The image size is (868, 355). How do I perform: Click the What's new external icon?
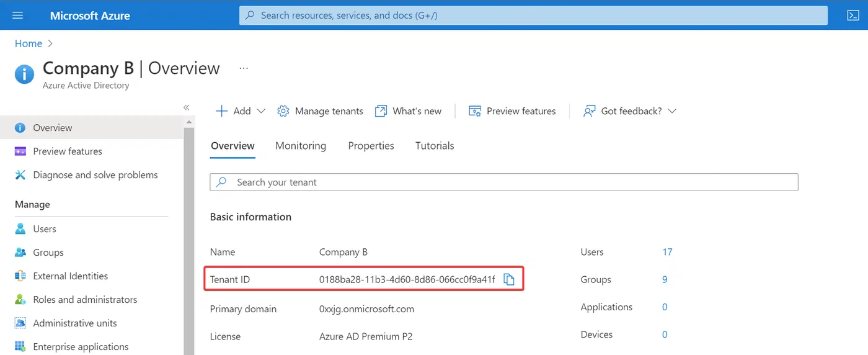point(381,111)
